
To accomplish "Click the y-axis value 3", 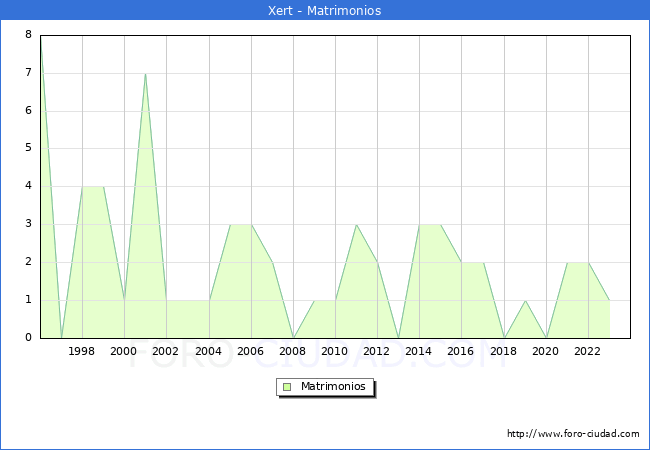I will pos(28,223).
